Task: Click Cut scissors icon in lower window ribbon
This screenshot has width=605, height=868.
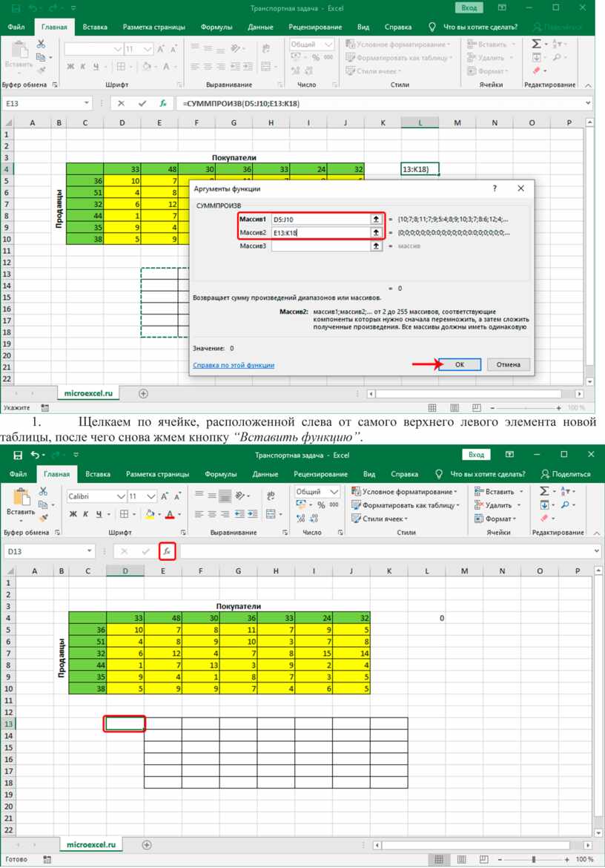Action: click(43, 492)
